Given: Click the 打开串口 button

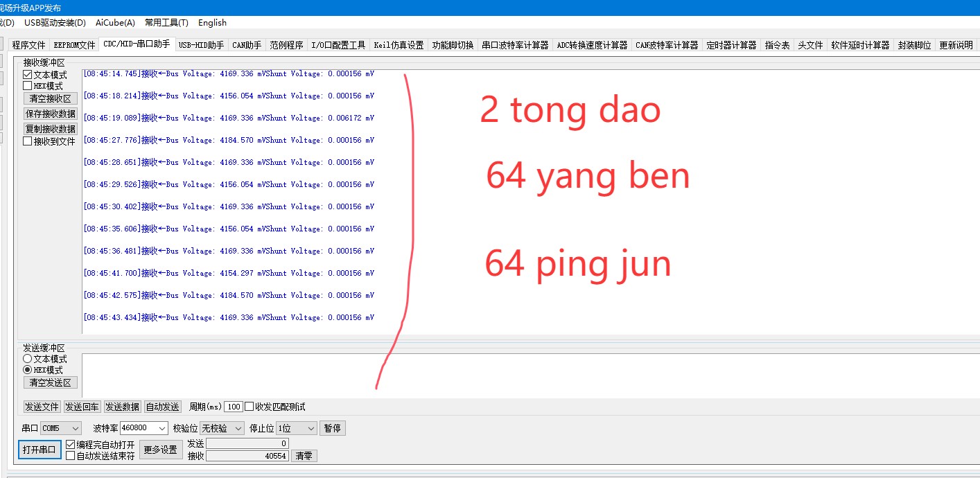Looking at the screenshot, I should (40, 450).
